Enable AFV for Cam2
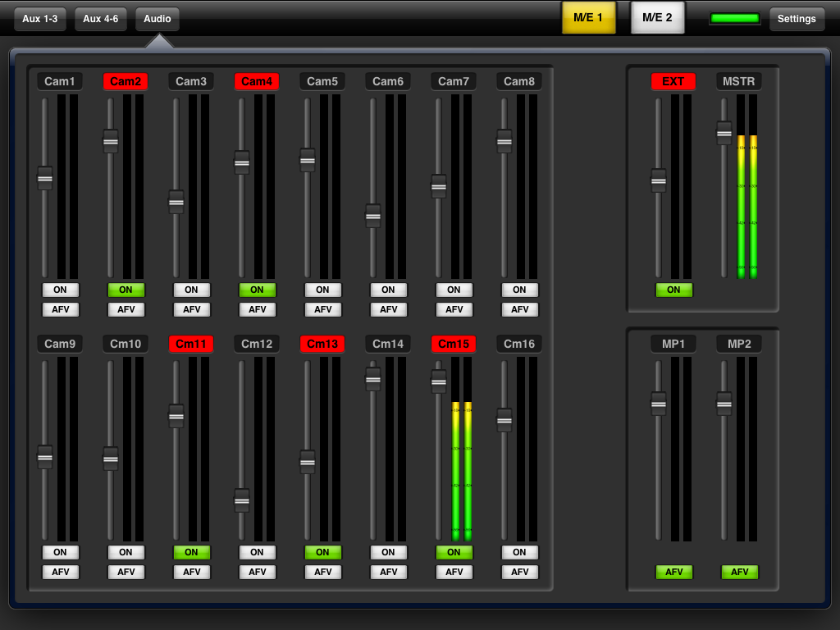840x630 pixels. point(126,309)
